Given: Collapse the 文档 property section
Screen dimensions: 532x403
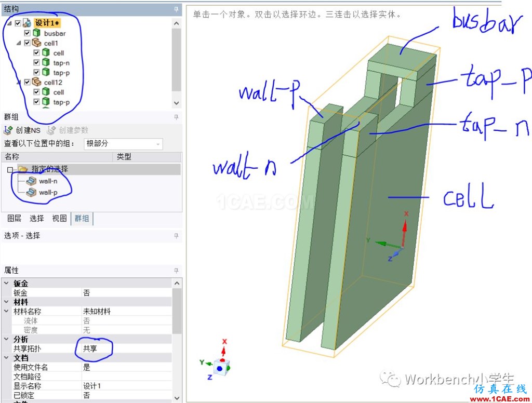Looking at the screenshot, I should (x=6, y=357).
